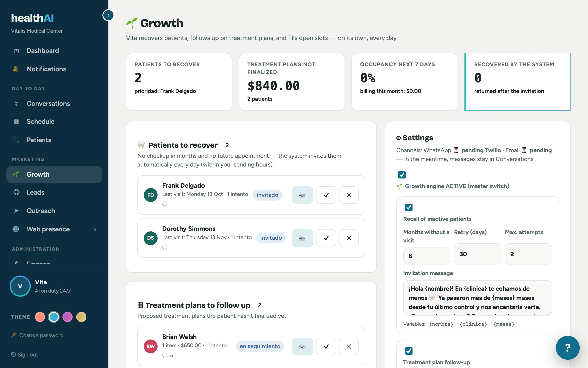Click the Dashboard sidebar icon
This screenshot has height=368, width=588.
pyautogui.click(x=16, y=51)
